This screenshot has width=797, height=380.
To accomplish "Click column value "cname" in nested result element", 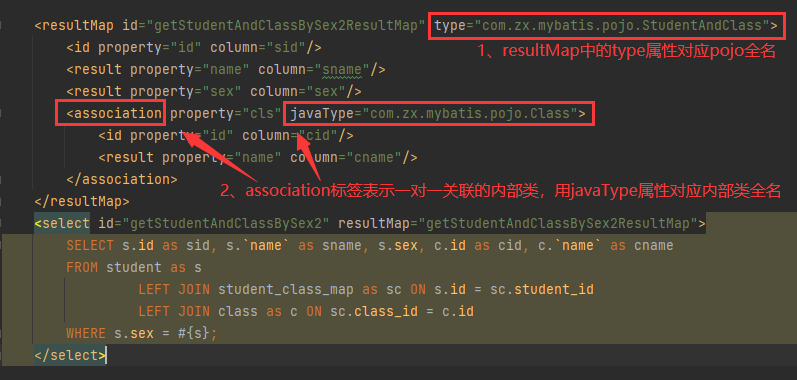I will (x=374, y=157).
